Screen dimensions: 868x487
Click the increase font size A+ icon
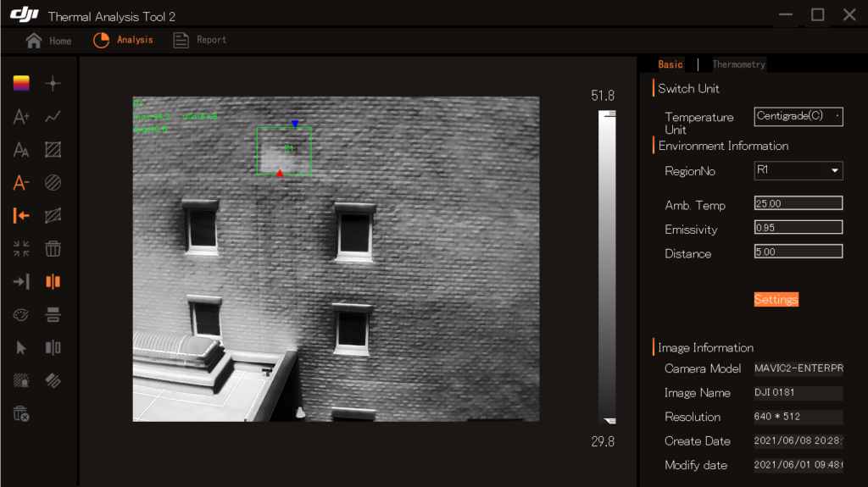(x=21, y=117)
